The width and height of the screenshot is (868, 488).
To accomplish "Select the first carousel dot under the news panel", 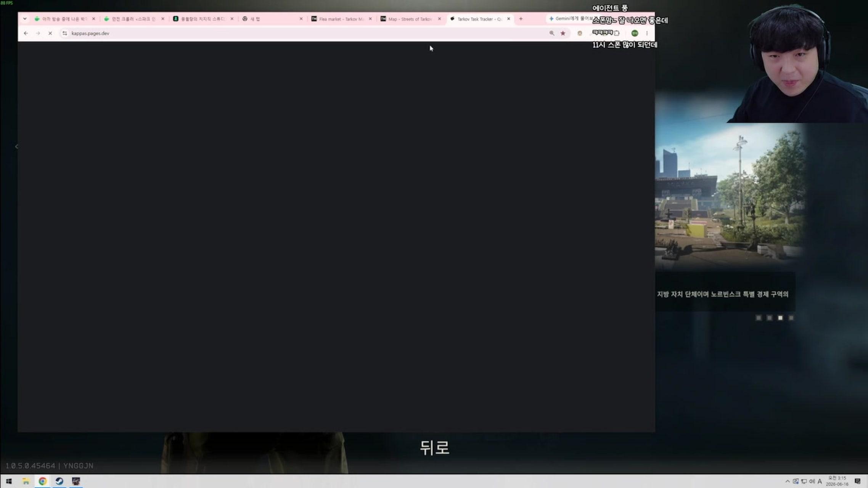I will [x=759, y=318].
